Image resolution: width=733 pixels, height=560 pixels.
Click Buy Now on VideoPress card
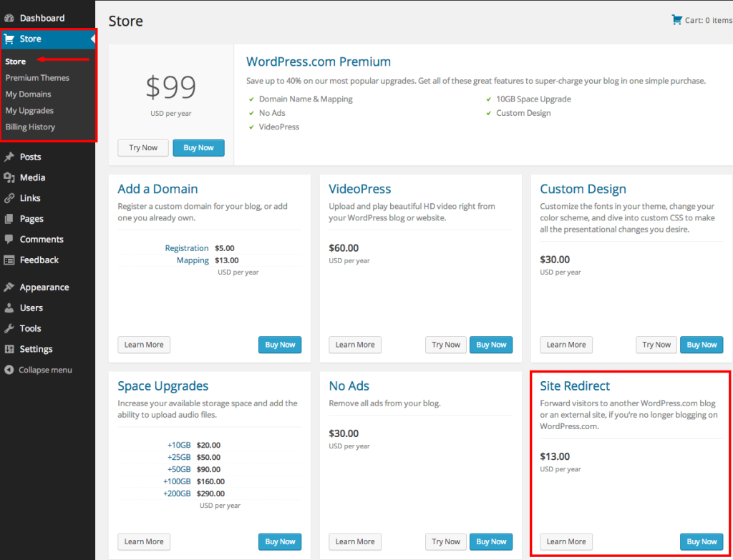tap(491, 345)
